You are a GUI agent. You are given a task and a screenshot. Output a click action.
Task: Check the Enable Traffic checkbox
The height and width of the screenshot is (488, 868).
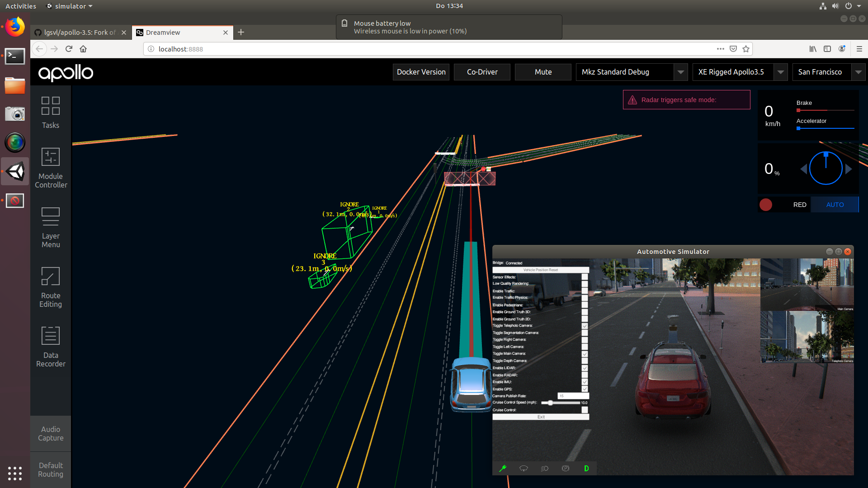[x=585, y=291]
